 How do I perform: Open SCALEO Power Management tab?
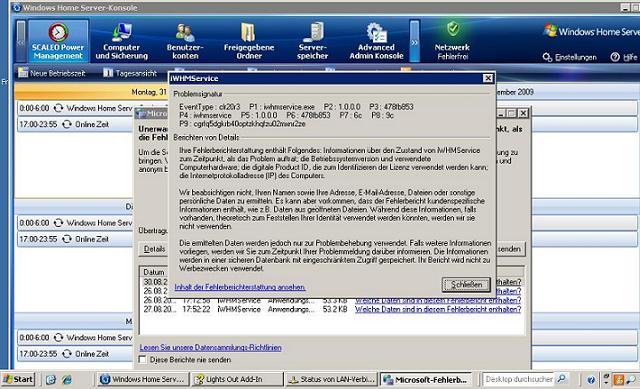(x=58, y=41)
